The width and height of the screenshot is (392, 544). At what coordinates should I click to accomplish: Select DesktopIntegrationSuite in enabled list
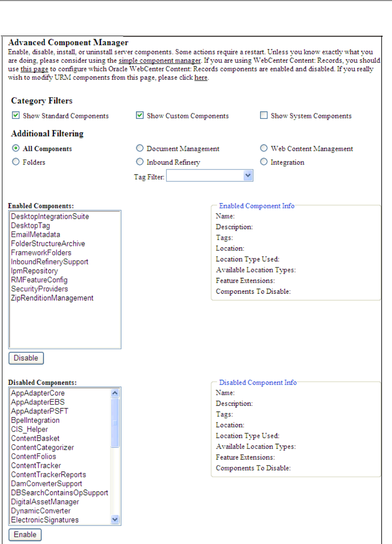50,216
